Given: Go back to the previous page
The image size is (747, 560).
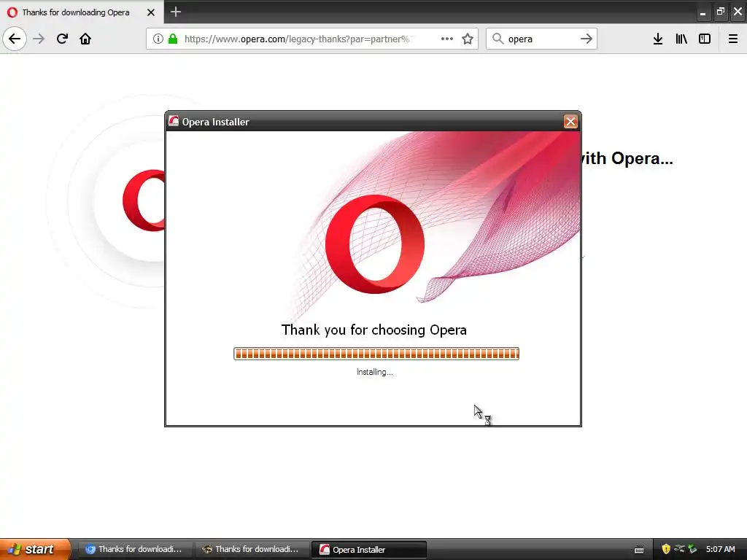Looking at the screenshot, I should pos(15,39).
